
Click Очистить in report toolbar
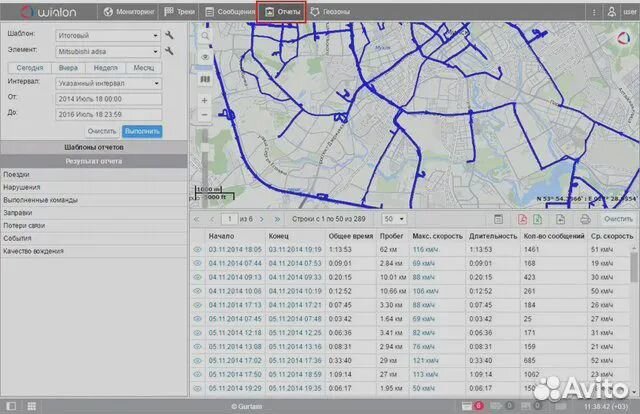tap(618, 219)
